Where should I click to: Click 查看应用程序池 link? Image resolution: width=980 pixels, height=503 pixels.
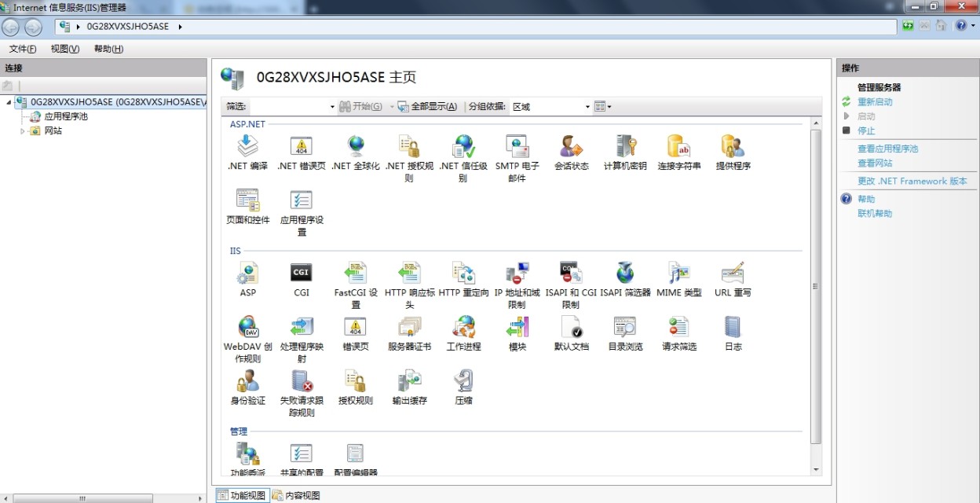pyautogui.click(x=887, y=149)
